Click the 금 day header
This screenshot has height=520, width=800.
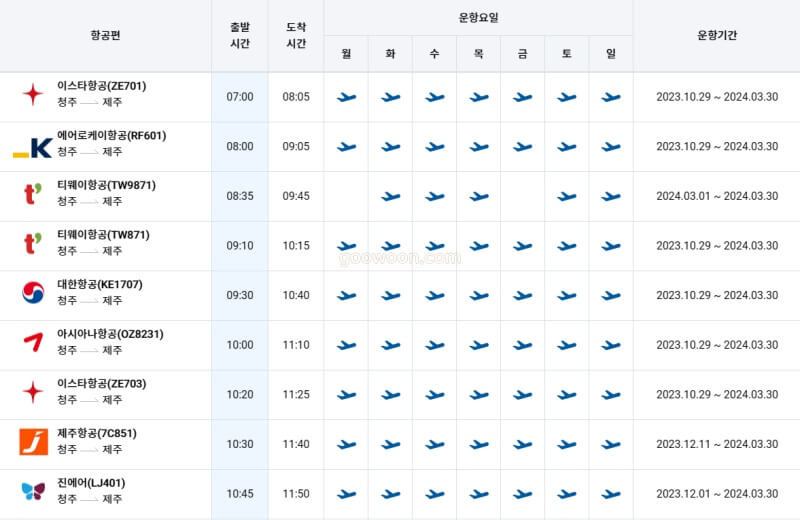coord(522,54)
